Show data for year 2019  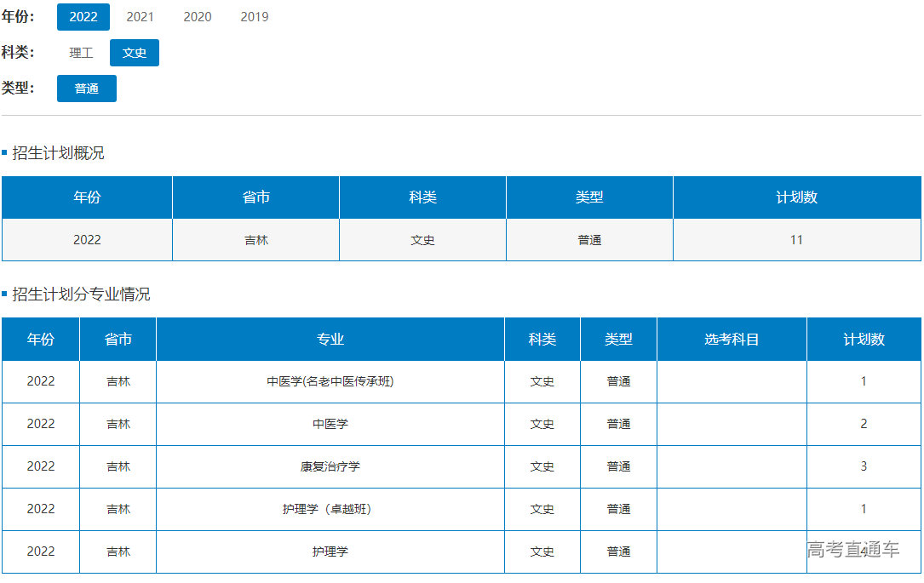coord(255,17)
